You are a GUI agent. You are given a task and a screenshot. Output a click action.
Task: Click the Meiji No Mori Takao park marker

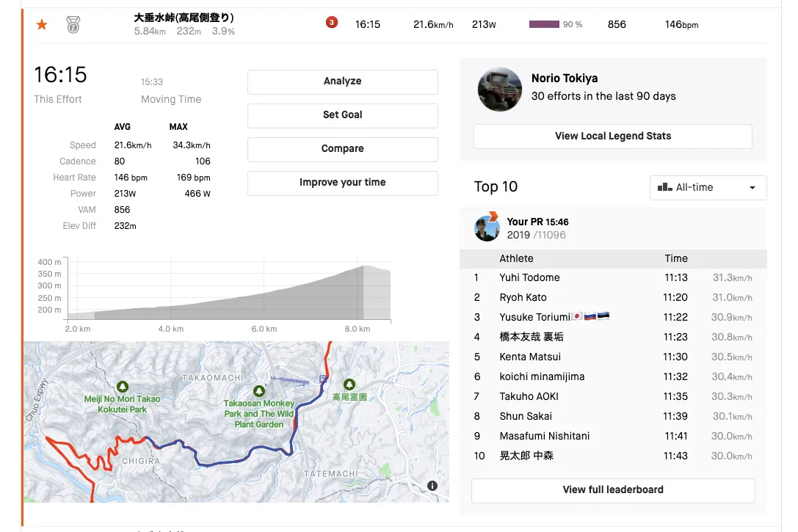[x=122, y=386]
